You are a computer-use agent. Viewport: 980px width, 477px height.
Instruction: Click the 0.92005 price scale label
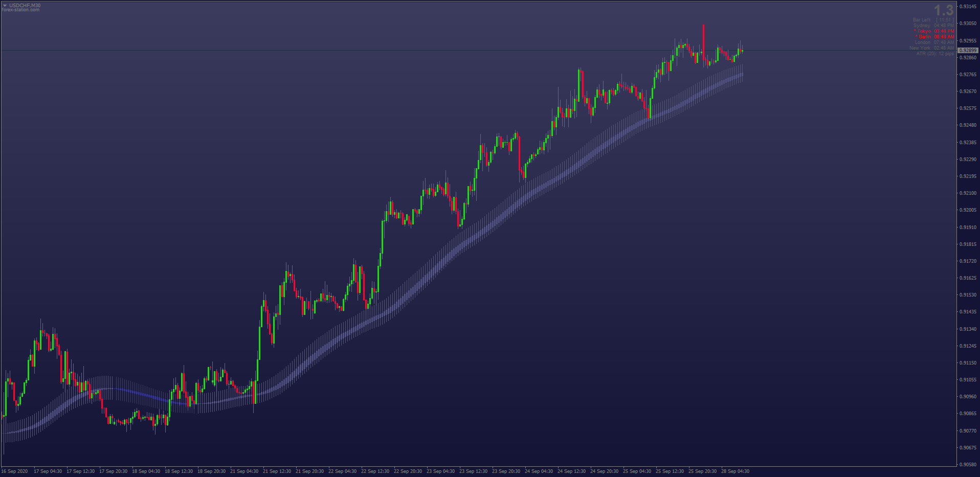click(968, 210)
